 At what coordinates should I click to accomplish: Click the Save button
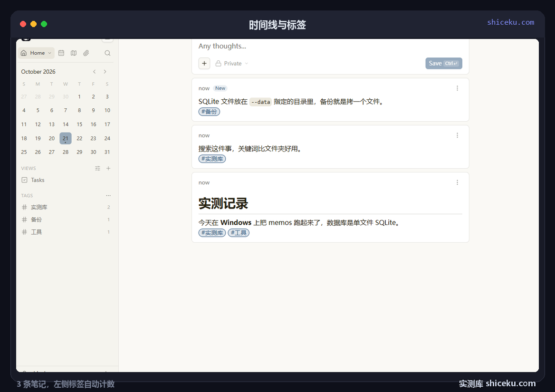pos(443,63)
